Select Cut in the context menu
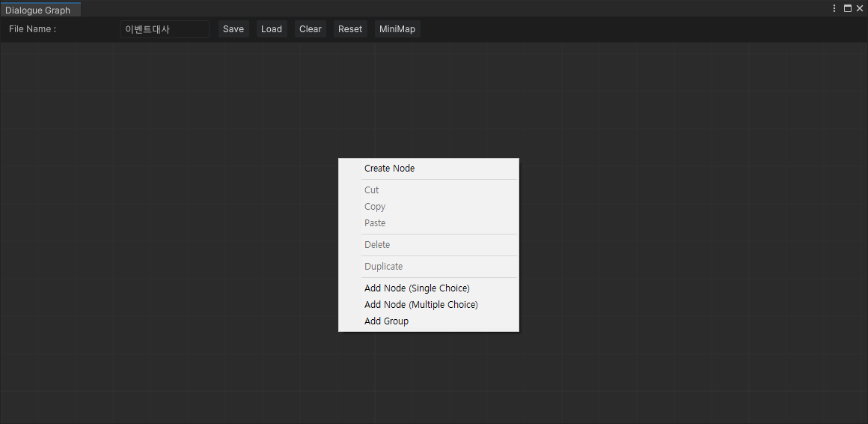 click(x=429, y=190)
